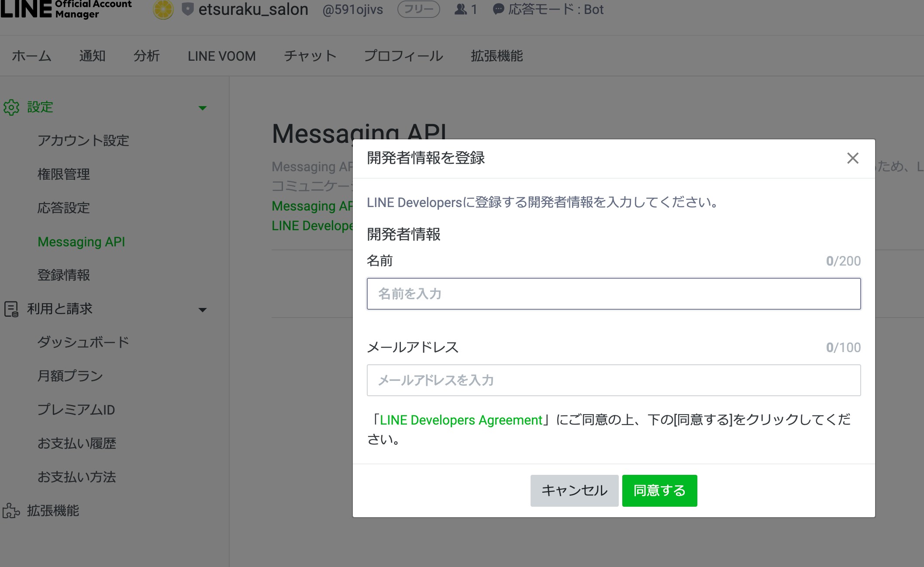Click the shield badge icon beside etsuraku_salon
Image resolution: width=924 pixels, height=567 pixels.
[x=187, y=9]
